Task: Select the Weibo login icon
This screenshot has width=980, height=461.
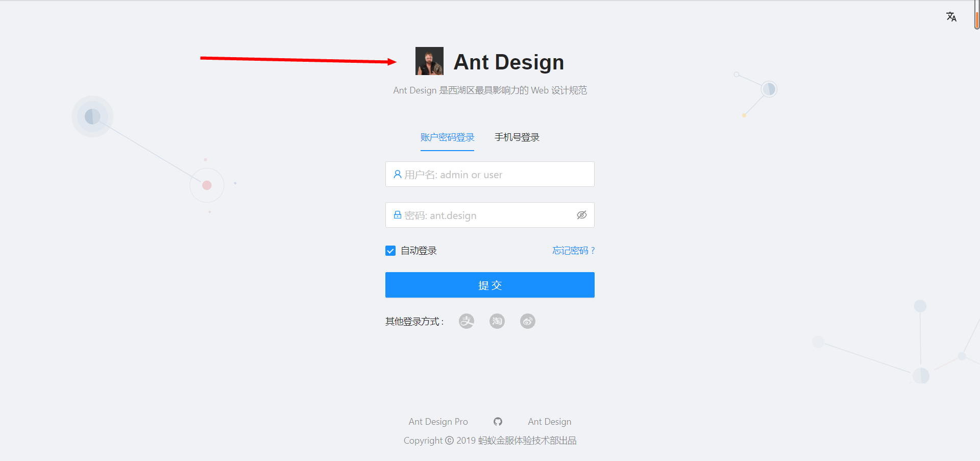Action: [x=527, y=321]
